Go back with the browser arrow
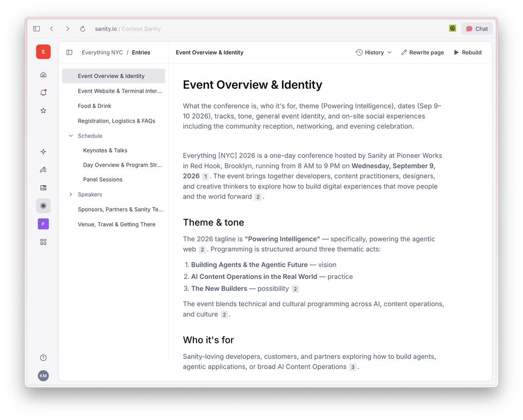Image resolution: width=523 pixels, height=420 pixels. 52,29
